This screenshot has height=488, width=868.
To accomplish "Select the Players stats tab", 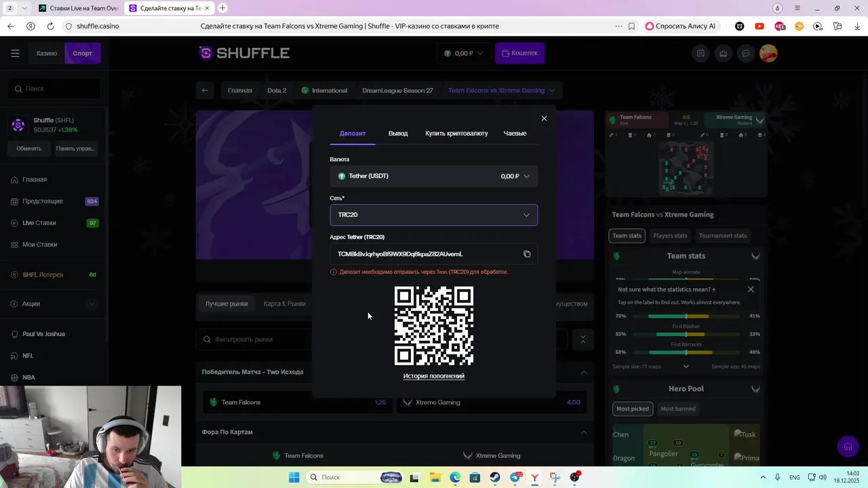I will click(x=670, y=236).
